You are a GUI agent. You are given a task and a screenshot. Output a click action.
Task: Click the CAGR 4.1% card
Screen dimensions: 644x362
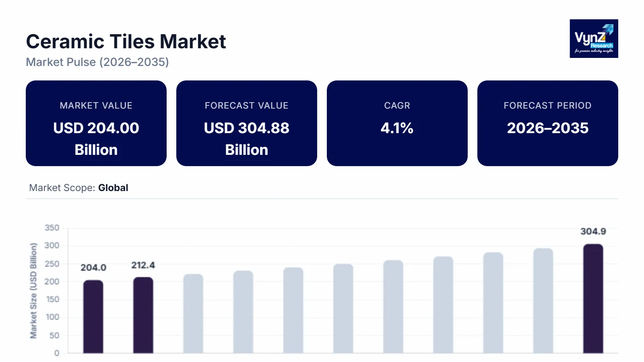point(397,123)
